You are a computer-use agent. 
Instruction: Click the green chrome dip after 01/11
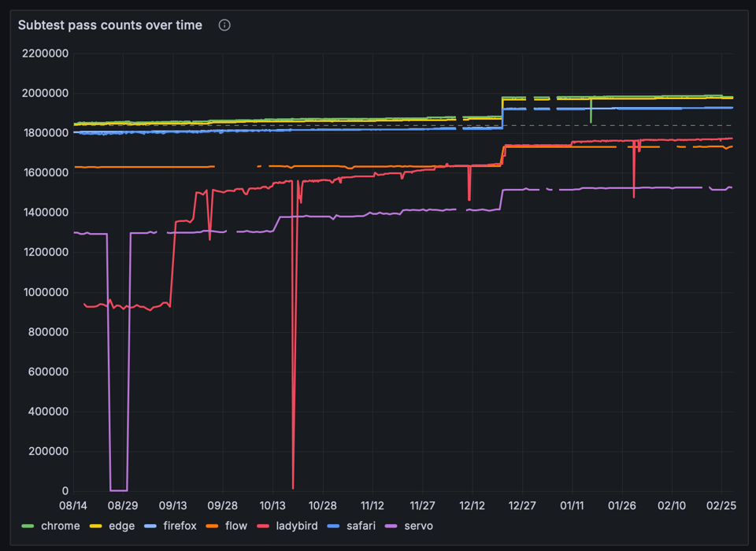pos(591,121)
